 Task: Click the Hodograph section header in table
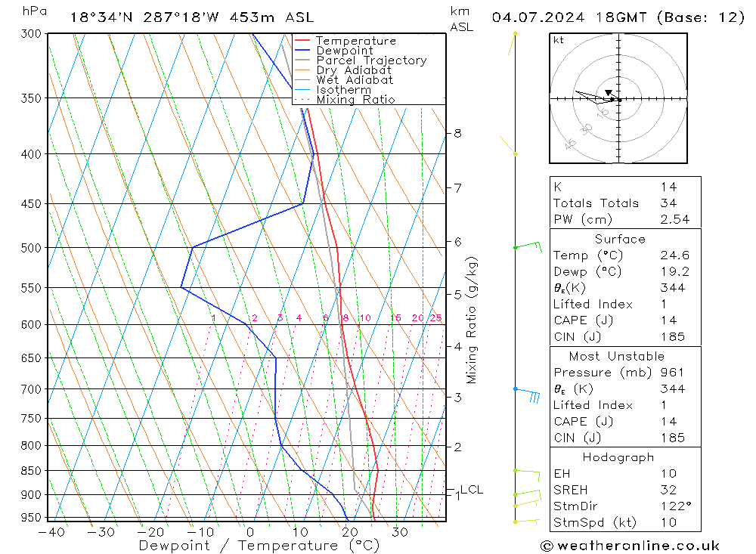618,457
